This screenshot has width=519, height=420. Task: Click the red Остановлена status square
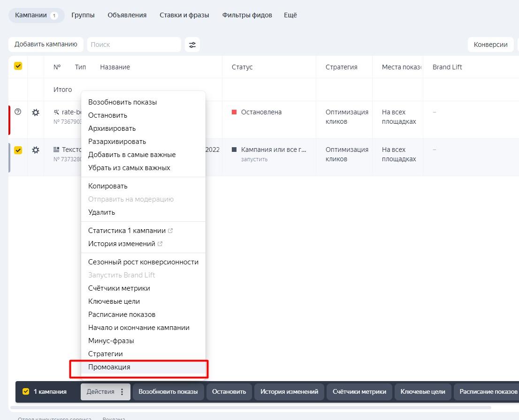tap(234, 112)
